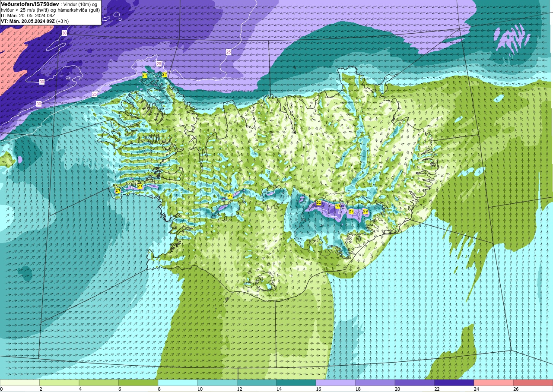The image size is (553, 392).
Task: Select the 14–16 dark teal legend swatch
Action: (296, 383)
